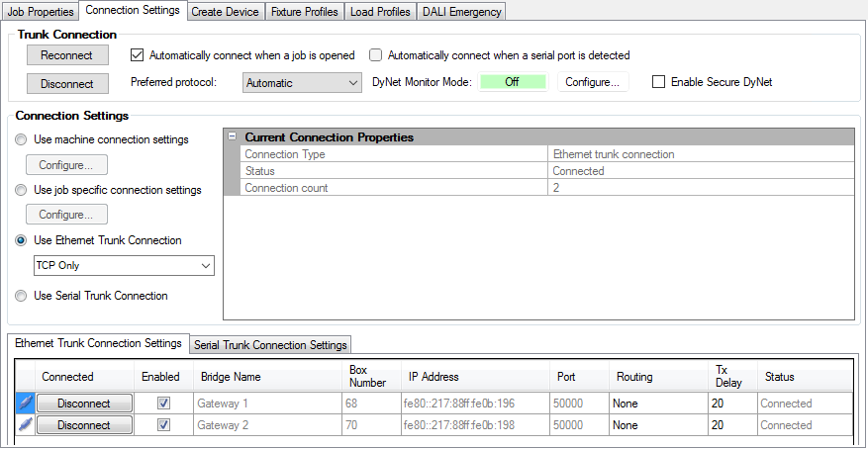Open Routing dropdown for Gateway 2
Screen dimensions: 868x449
click(657, 424)
